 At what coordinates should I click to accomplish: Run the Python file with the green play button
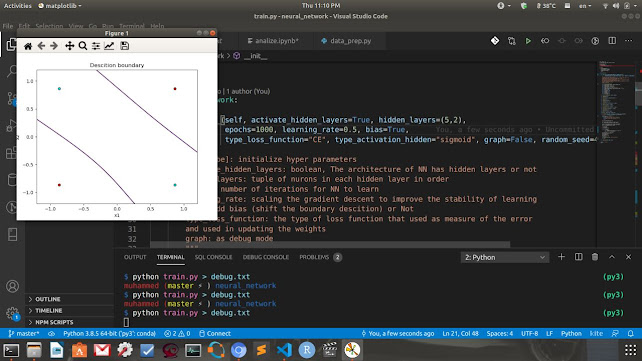[528, 41]
